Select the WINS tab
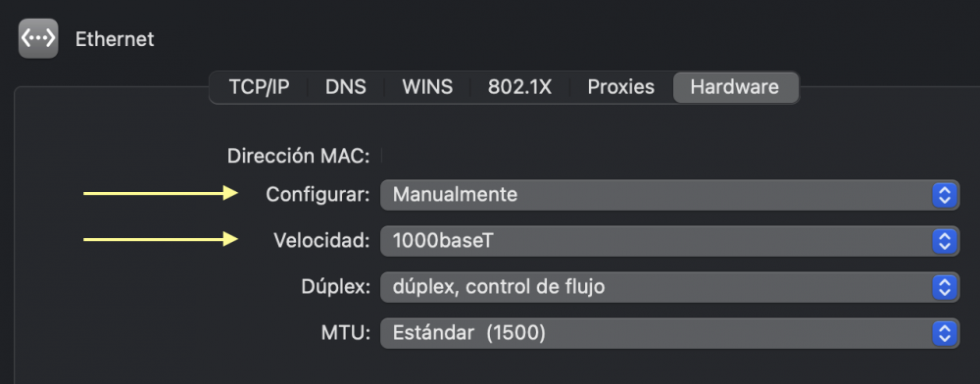980x384 pixels. (427, 87)
